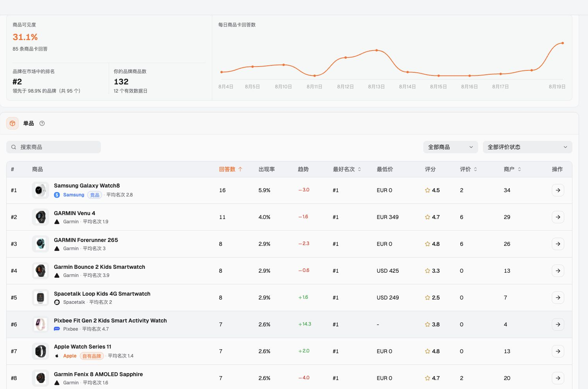This screenshot has width=588, height=389.
Task: Select the 8月12日 chart data point
Action: 345,58
